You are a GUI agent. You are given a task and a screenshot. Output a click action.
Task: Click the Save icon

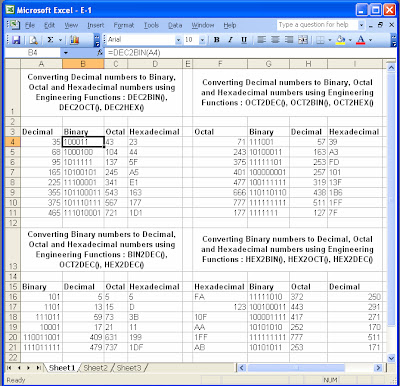click(x=16, y=40)
